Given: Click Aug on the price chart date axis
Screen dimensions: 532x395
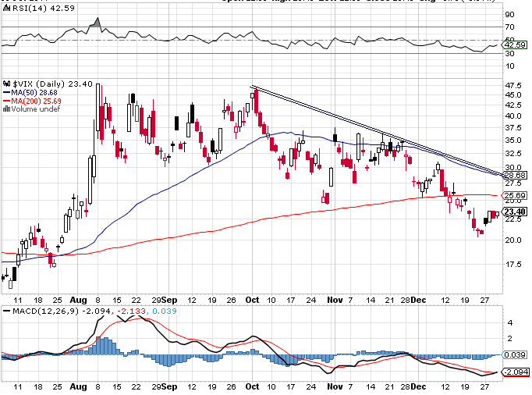Looking at the screenshot, I should (x=78, y=301).
